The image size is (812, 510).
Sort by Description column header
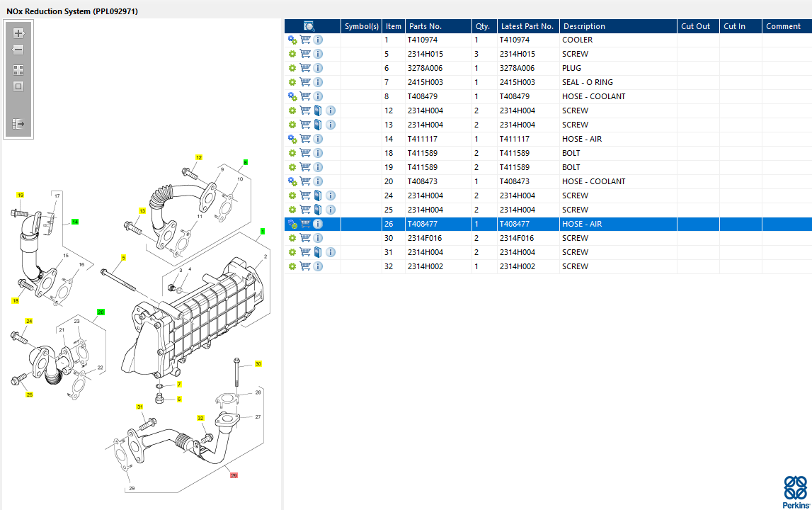point(618,26)
